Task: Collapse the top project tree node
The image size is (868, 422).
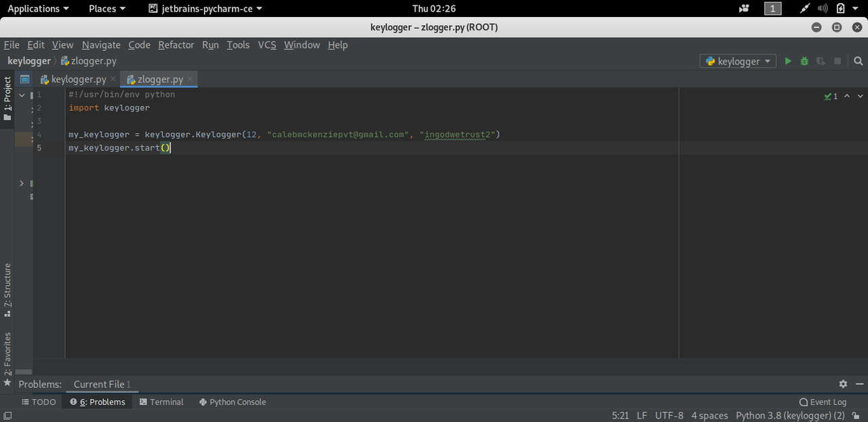Action: tap(22, 96)
